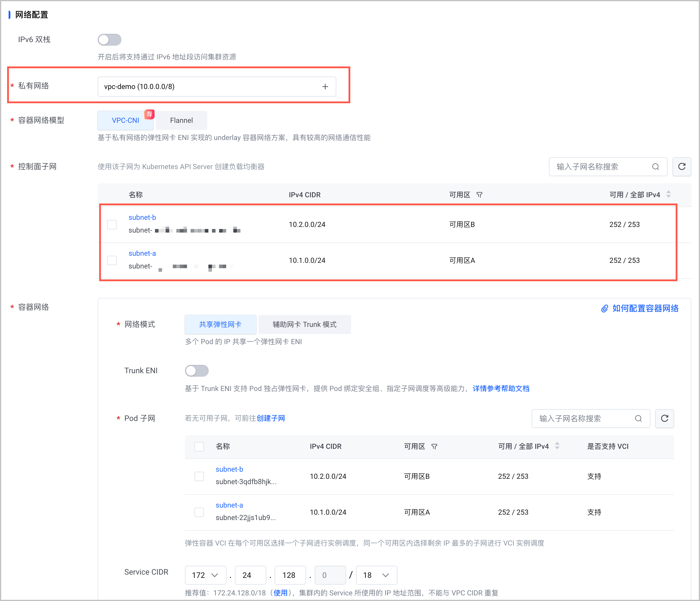Click 10.1.0.0/24 cell in control plane table

[x=307, y=260]
